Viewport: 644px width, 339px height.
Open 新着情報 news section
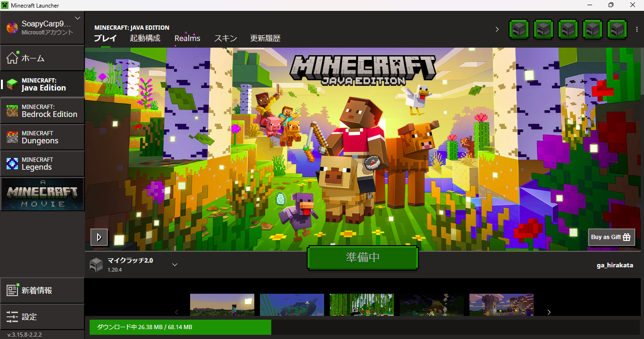tap(42, 290)
